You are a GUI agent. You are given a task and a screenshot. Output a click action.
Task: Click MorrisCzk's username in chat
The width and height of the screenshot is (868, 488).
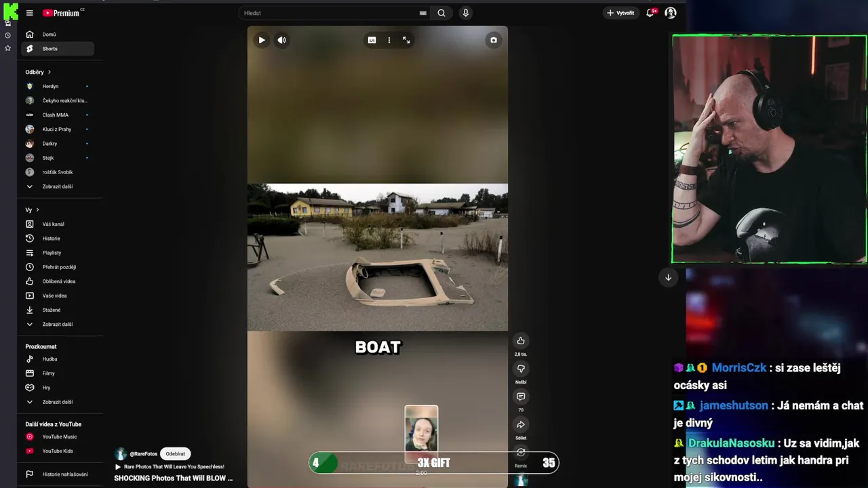(739, 368)
